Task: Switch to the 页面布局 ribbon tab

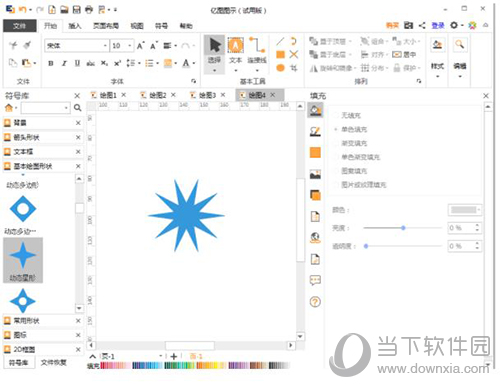Action: click(x=106, y=26)
